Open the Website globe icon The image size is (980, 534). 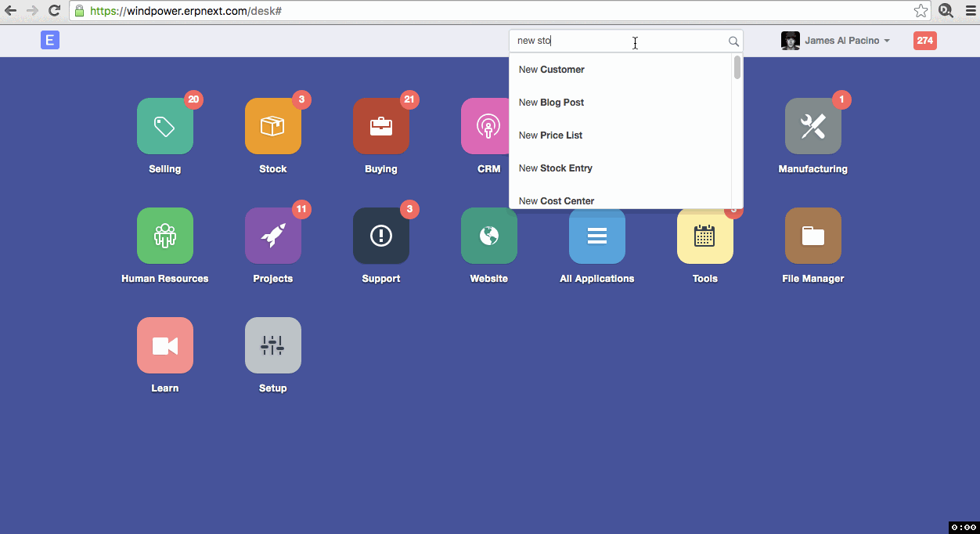488,236
